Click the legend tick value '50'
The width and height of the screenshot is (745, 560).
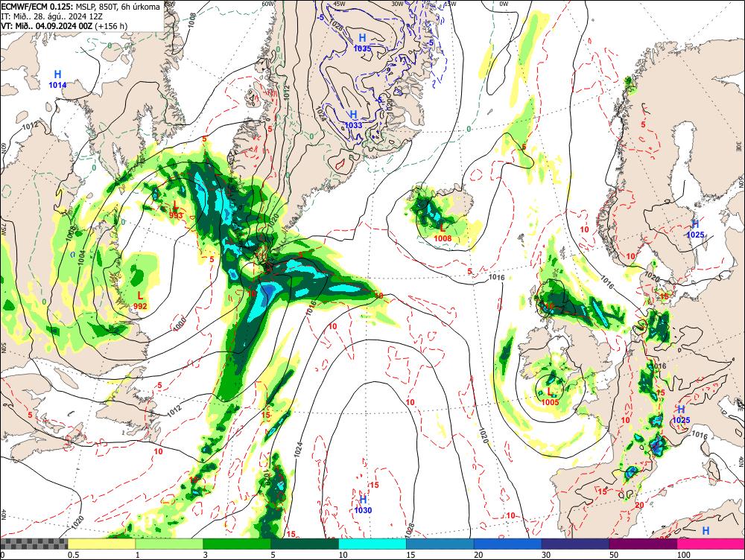[613, 555]
